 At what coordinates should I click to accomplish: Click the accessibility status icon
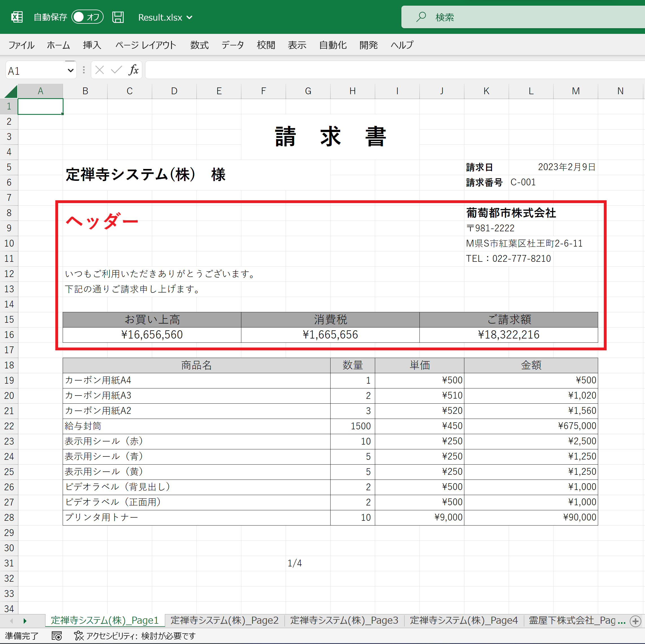[x=79, y=636]
